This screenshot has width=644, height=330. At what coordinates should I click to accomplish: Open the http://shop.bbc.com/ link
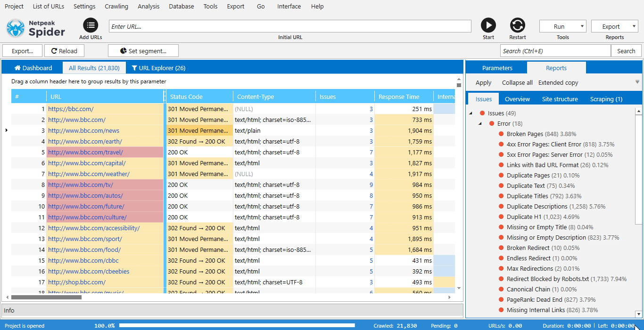[x=77, y=282]
